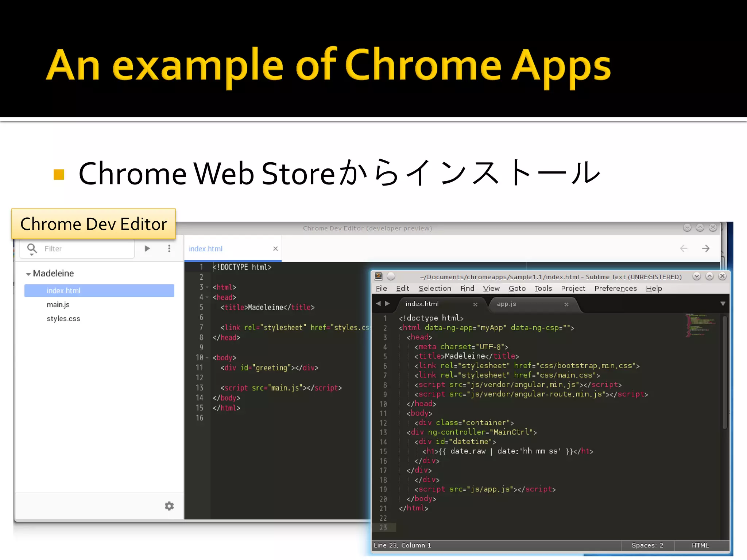Screen dimensions: 747x560
Task: Open the Tools menu in Sublime Text
Action: [x=543, y=288]
